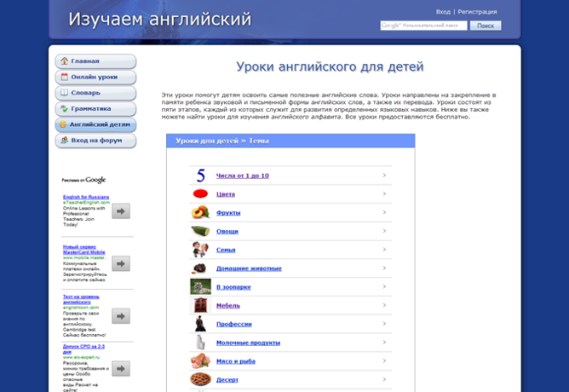Click the arrow button for Тест на уровень ad
This screenshot has width=569, height=392.
pyautogui.click(x=121, y=316)
